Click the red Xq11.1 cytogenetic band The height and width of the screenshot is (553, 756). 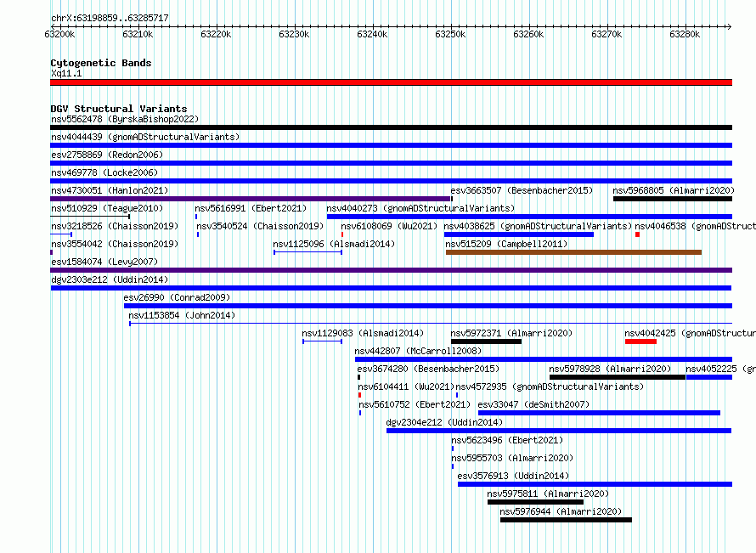point(391,82)
